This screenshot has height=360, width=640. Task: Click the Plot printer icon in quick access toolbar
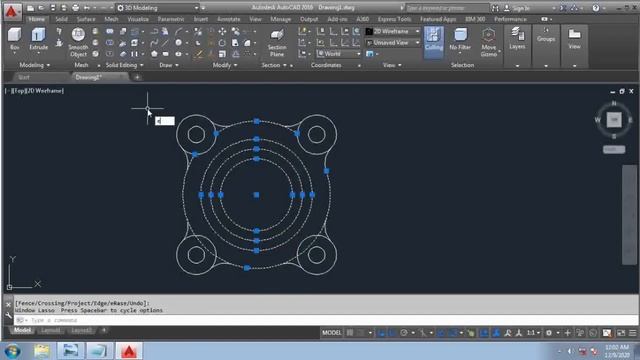tap(75, 8)
